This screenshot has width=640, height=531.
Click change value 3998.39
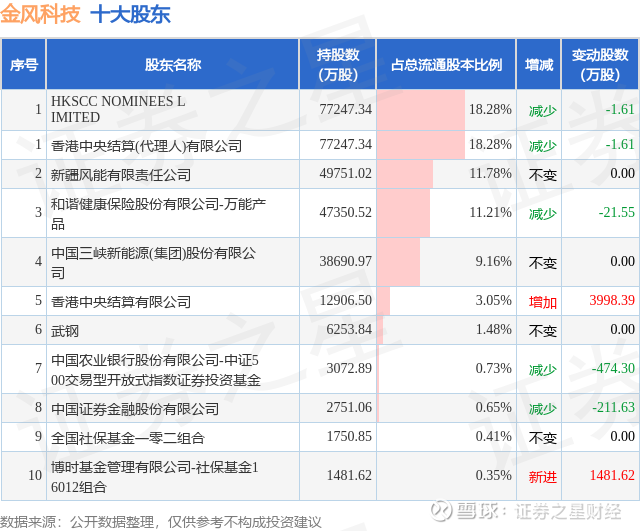pyautogui.click(x=612, y=300)
